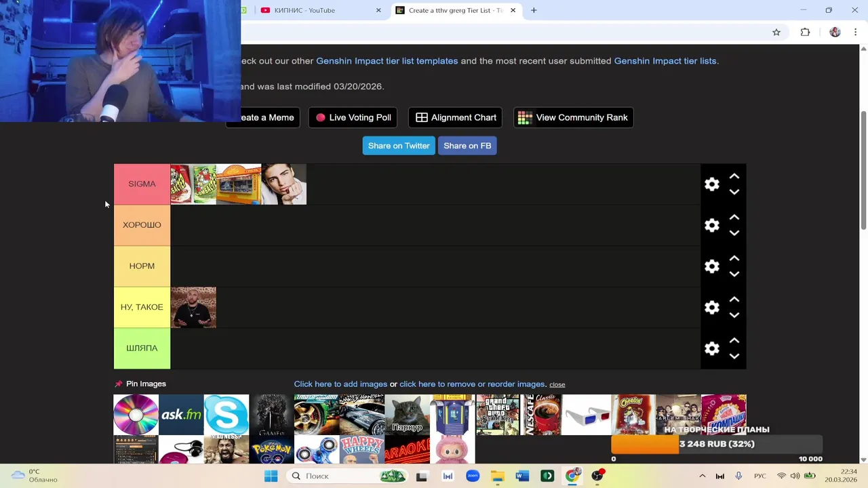The width and height of the screenshot is (868, 488).
Task: Select the man portrait image in SIGMA row
Action: 284,184
